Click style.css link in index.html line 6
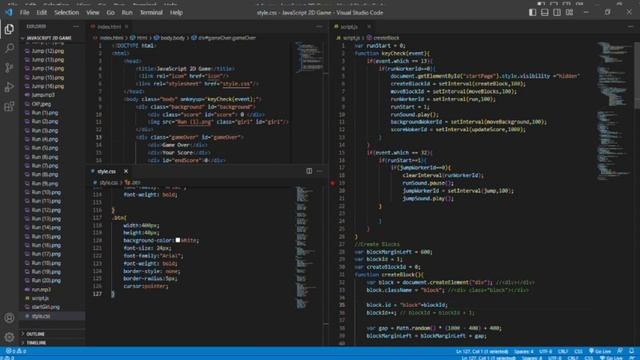 click(236, 84)
